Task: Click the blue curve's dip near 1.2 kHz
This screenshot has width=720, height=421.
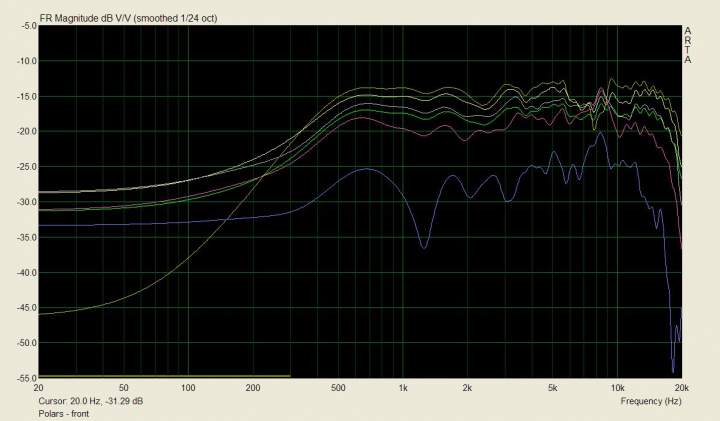Action: pyautogui.click(x=424, y=247)
